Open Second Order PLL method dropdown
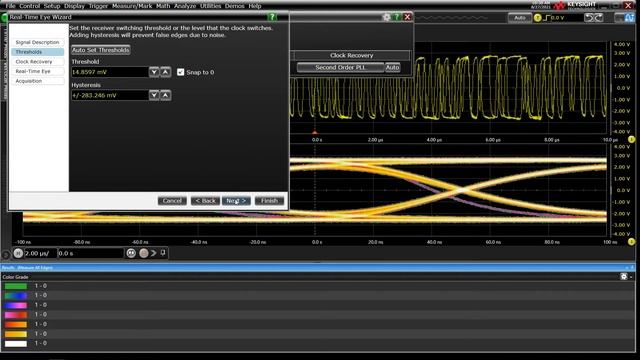 pos(340,67)
